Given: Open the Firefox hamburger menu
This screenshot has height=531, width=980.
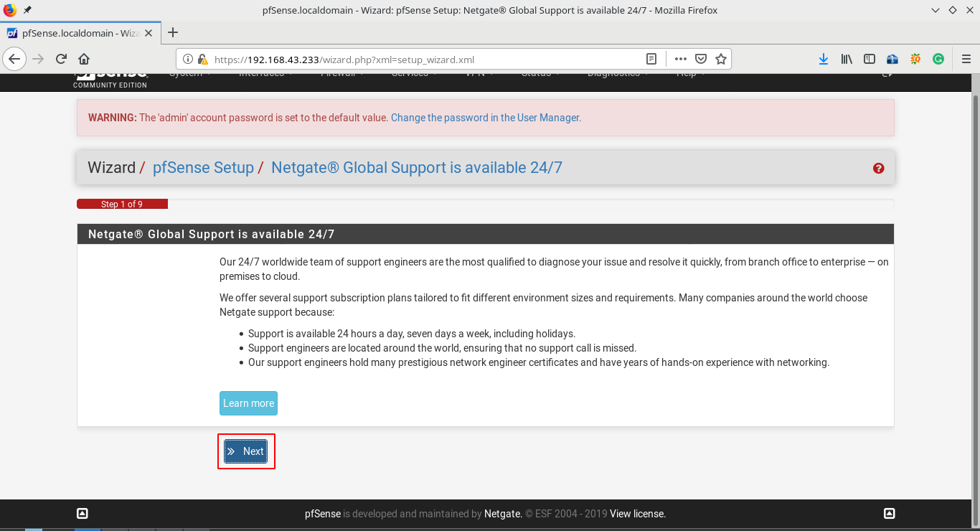Looking at the screenshot, I should (x=966, y=60).
